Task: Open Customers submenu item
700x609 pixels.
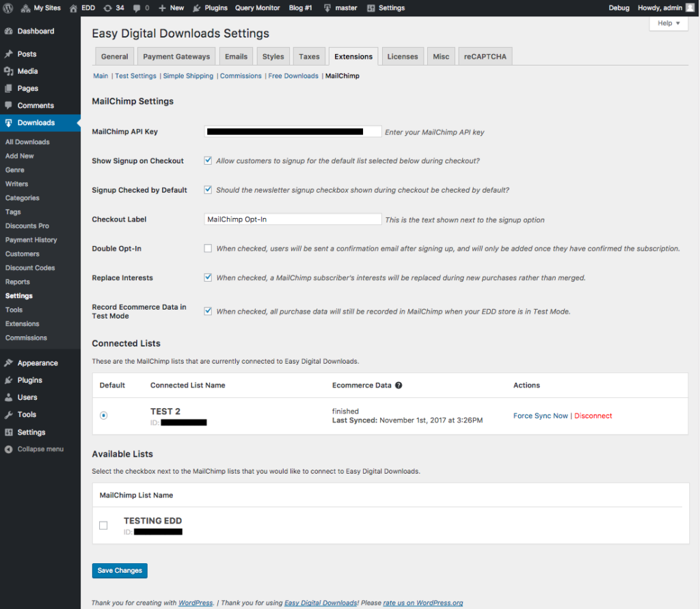Action: [23, 254]
